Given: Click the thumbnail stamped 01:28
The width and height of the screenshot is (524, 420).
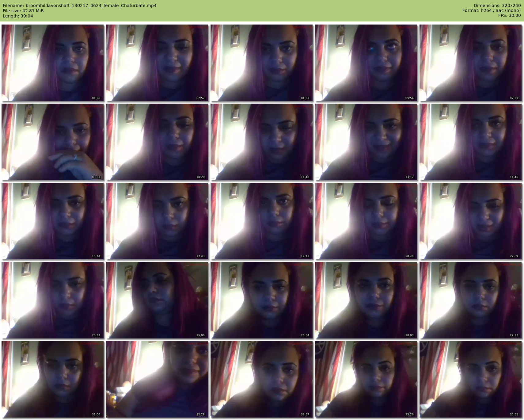Looking at the screenshot, I should [53, 63].
